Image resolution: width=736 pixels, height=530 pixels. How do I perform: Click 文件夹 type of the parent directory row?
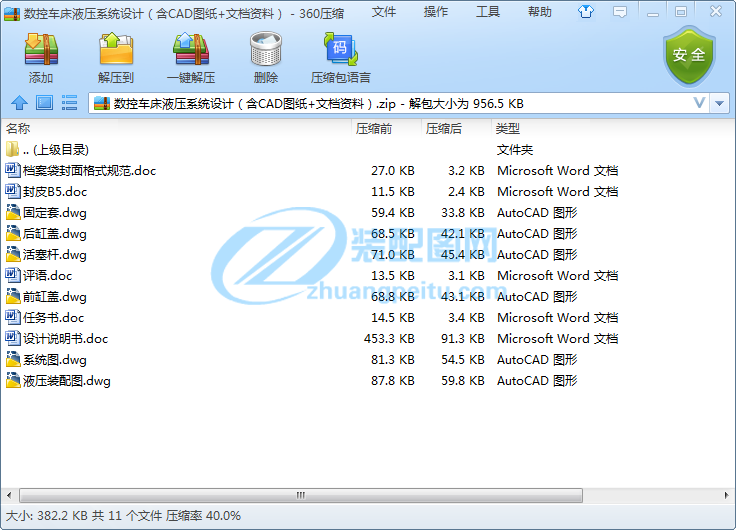pos(515,150)
